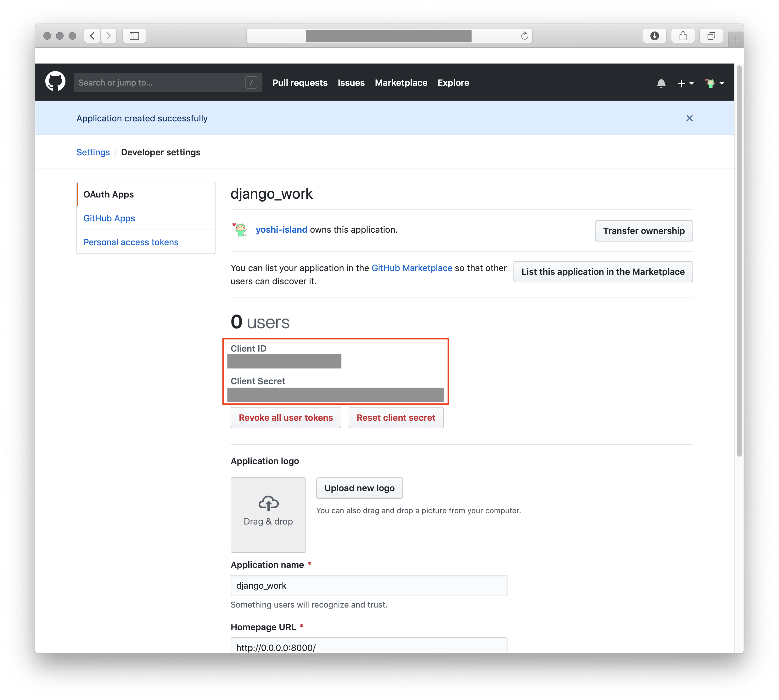This screenshot has width=779, height=700.
Task: Reload the page with refresh icon
Action: [x=524, y=36]
